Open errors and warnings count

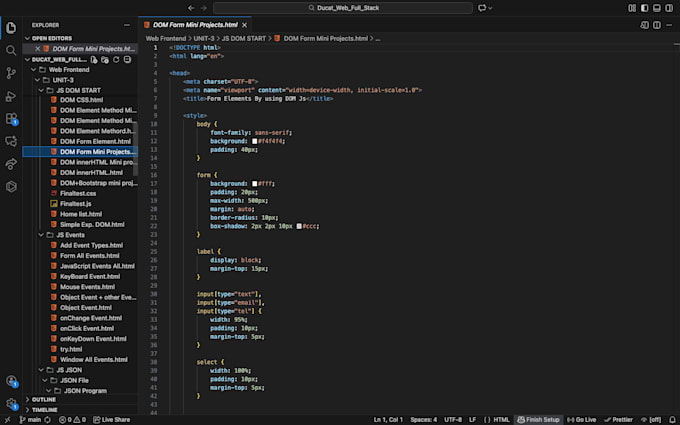click(72, 419)
